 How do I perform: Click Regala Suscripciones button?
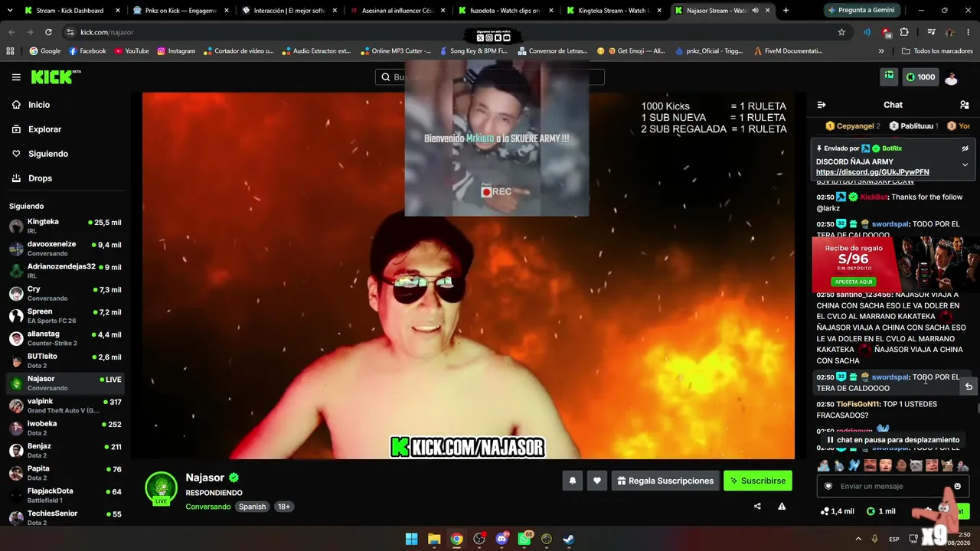665,481
